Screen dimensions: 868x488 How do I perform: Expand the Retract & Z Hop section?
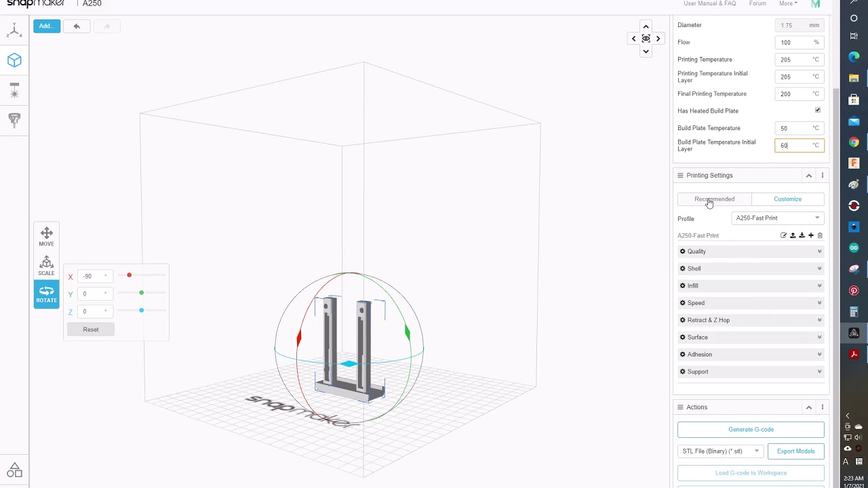pos(751,320)
